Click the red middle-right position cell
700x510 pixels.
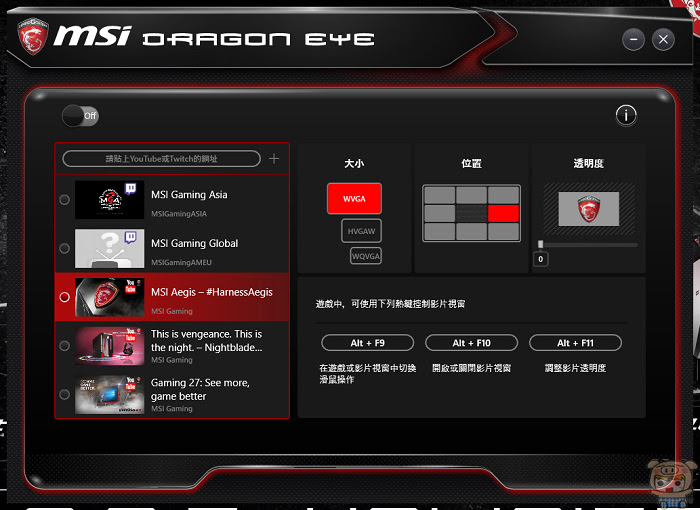pyautogui.click(x=503, y=213)
